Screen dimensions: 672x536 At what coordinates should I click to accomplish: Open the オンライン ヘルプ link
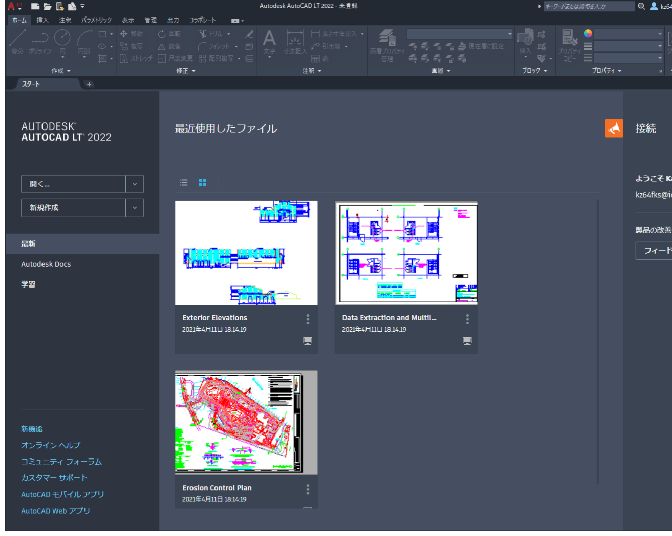(51, 445)
